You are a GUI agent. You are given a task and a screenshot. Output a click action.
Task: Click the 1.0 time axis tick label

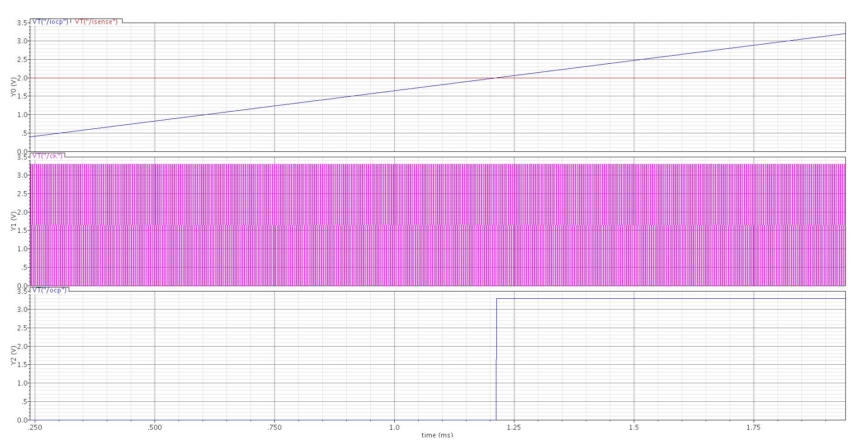[394, 427]
